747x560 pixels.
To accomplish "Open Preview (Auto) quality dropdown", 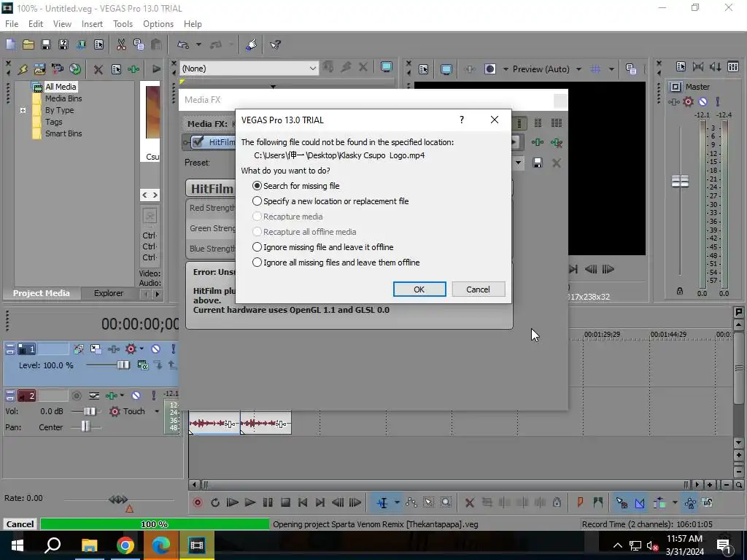I will 578,69.
